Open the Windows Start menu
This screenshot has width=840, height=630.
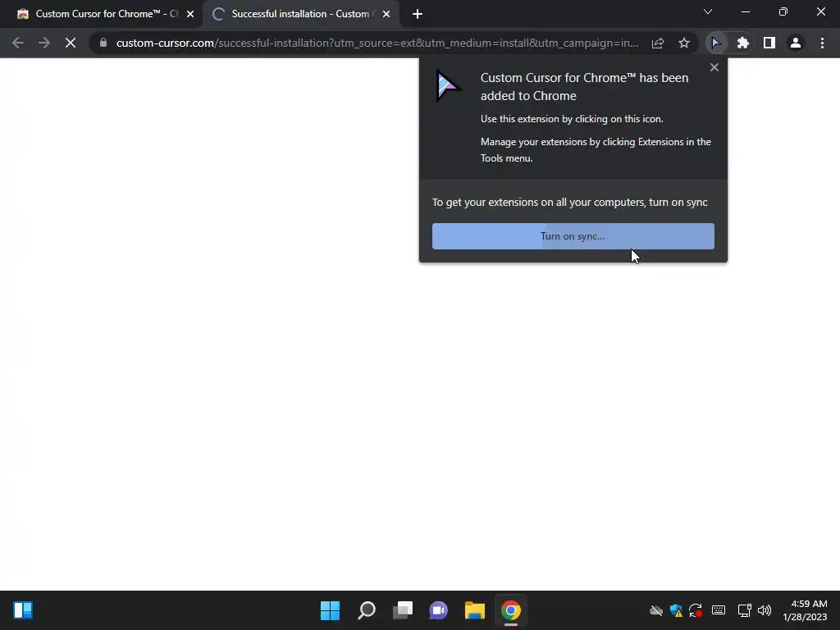[x=330, y=610]
